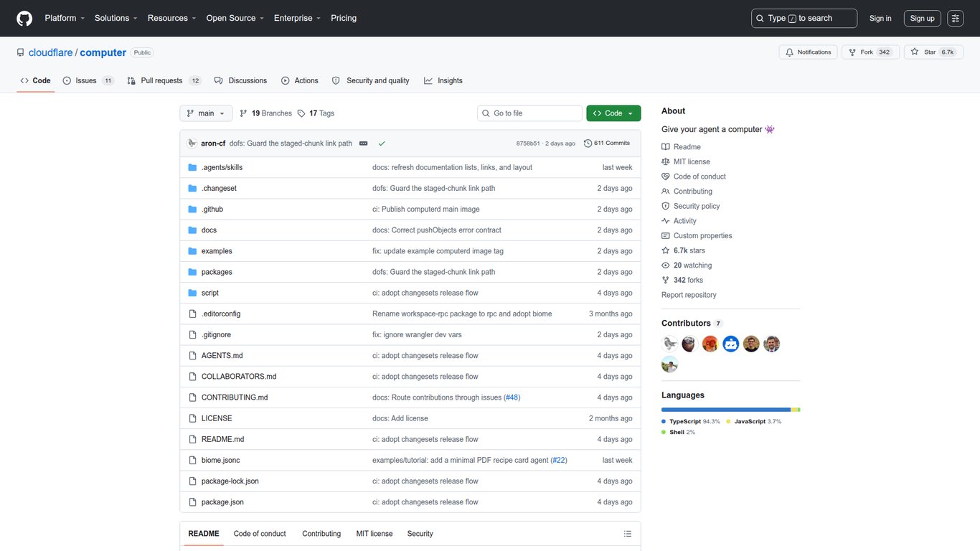The image size is (980, 551).
Task: Expand the Enterprise menu
Action: (x=297, y=18)
